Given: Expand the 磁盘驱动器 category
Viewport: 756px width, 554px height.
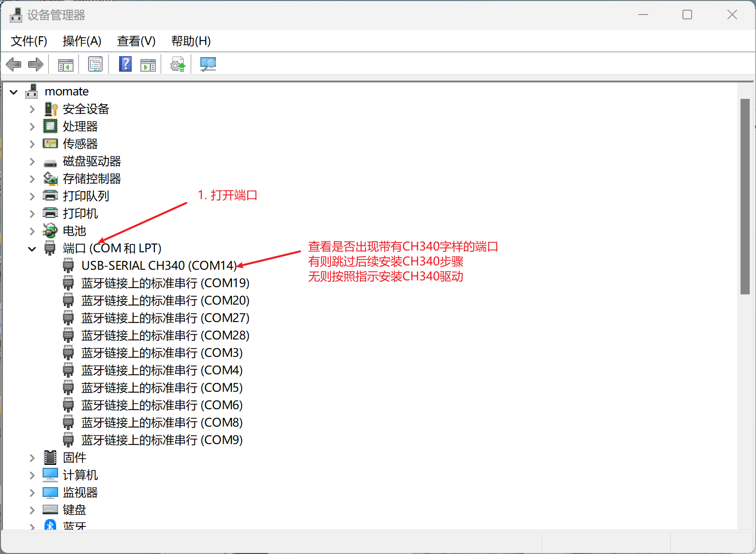Looking at the screenshot, I should pyautogui.click(x=32, y=162).
